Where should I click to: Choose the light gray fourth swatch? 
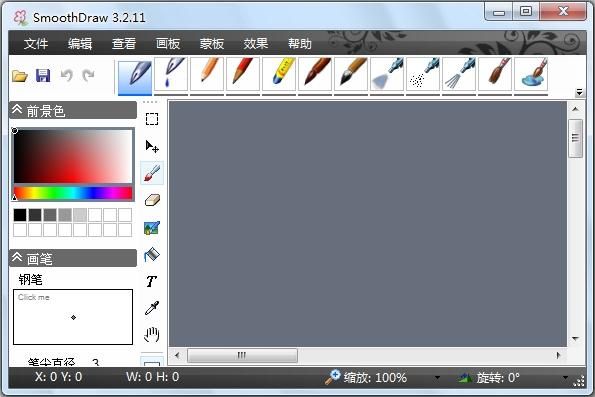point(65,215)
